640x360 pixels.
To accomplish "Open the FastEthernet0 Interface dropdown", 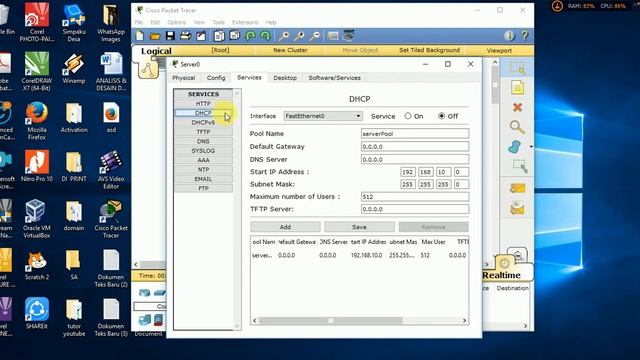I will tap(323, 116).
